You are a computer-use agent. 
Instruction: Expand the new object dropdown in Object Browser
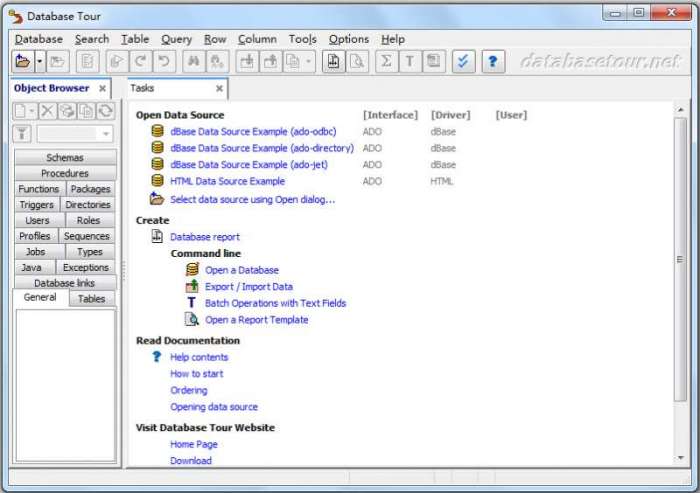click(x=32, y=110)
